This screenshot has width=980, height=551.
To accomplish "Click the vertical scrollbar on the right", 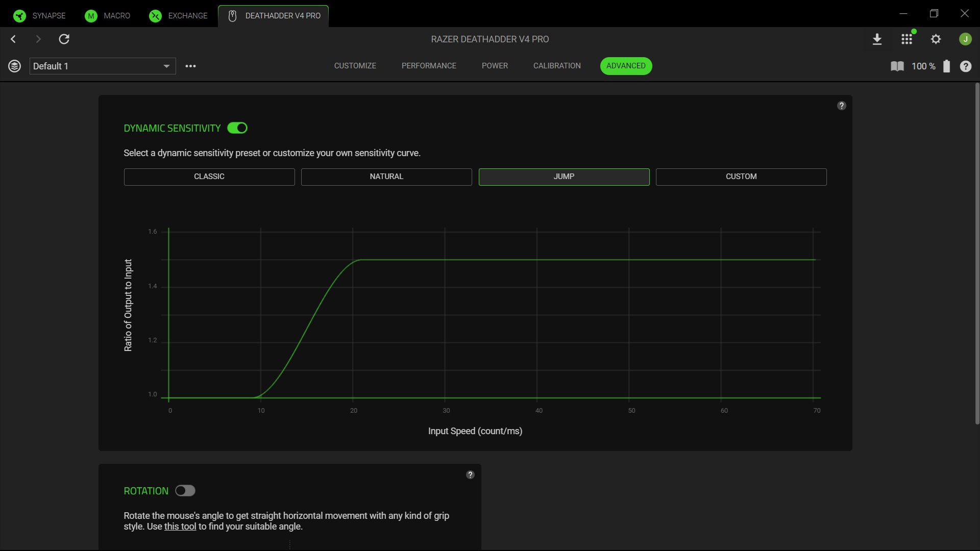I will (977, 254).
